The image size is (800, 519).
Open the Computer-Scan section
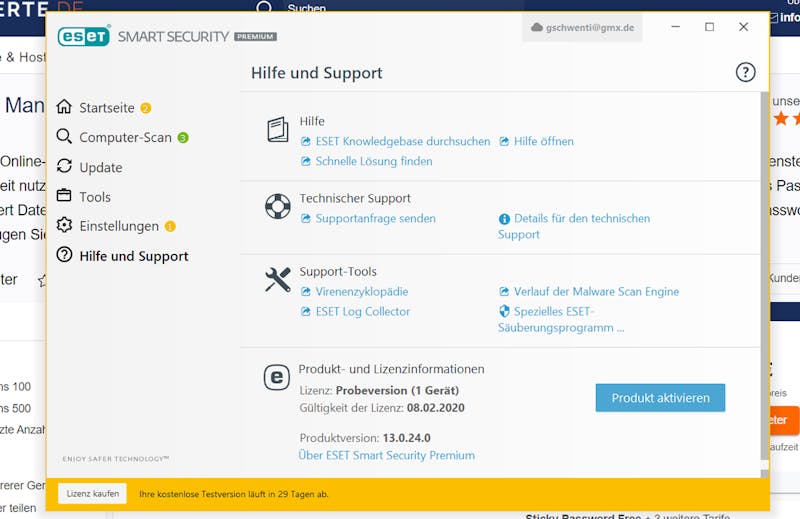point(126,138)
